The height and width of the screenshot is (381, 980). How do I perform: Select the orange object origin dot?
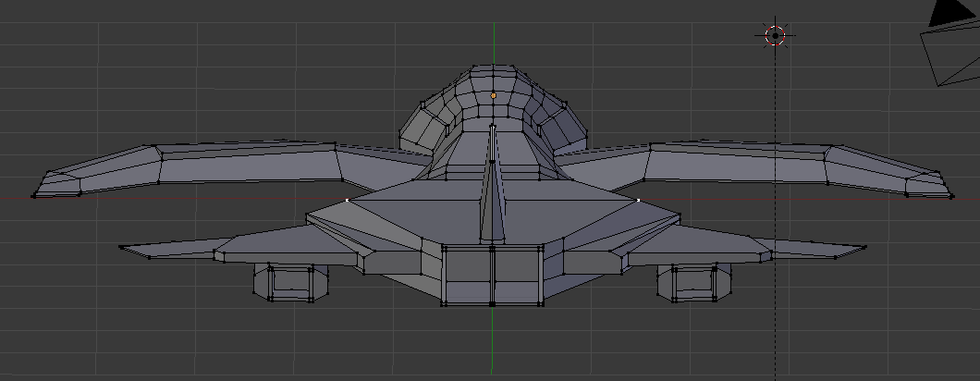click(x=493, y=95)
